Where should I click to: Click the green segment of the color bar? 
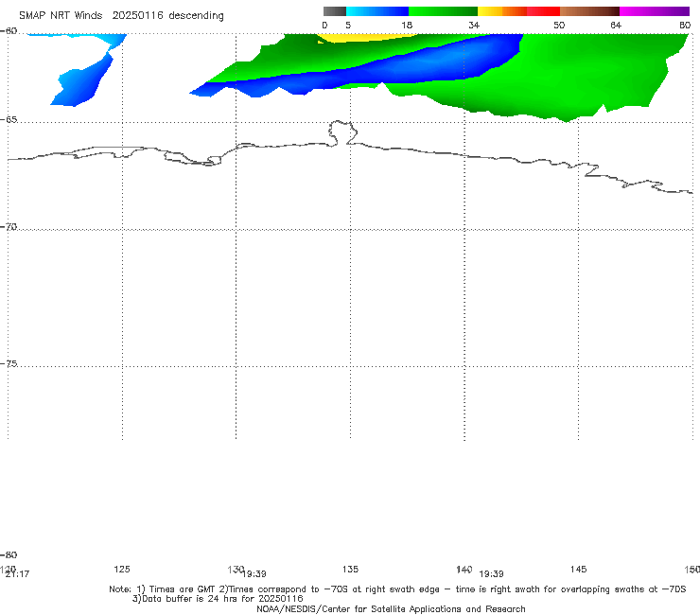tap(443, 11)
